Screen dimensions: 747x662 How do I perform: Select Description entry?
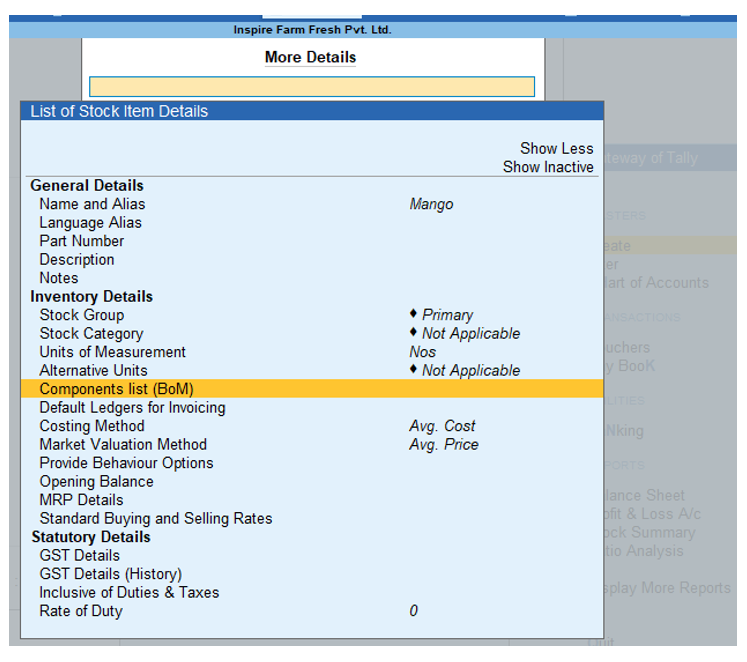pos(312,260)
